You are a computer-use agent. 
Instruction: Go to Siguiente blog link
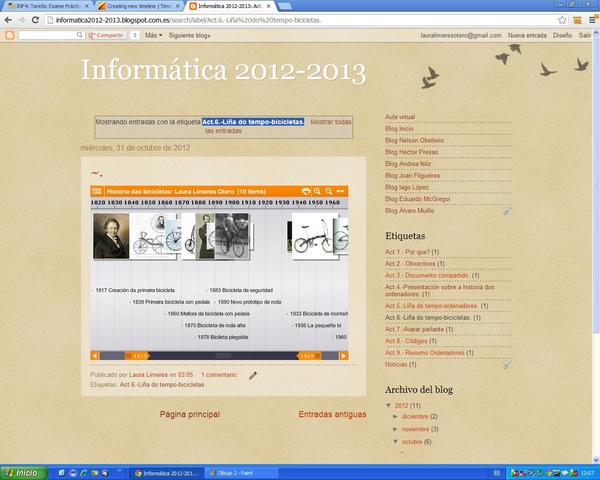189,35
